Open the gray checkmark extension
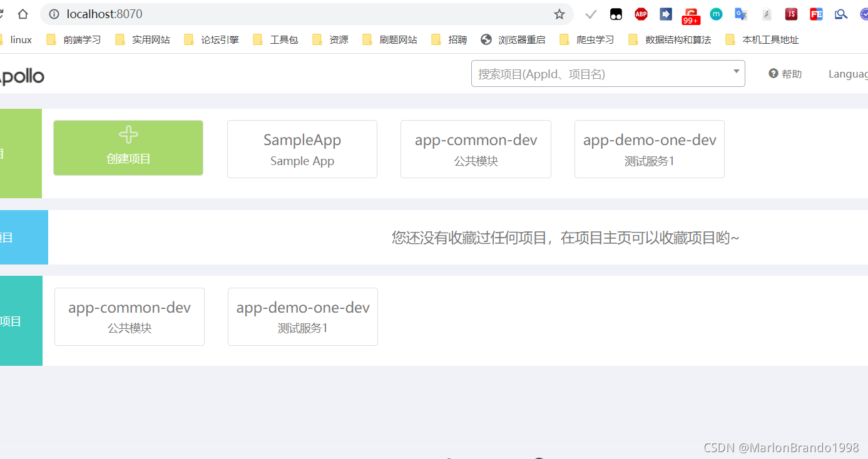Image resolution: width=868 pixels, height=459 pixels. (x=591, y=14)
